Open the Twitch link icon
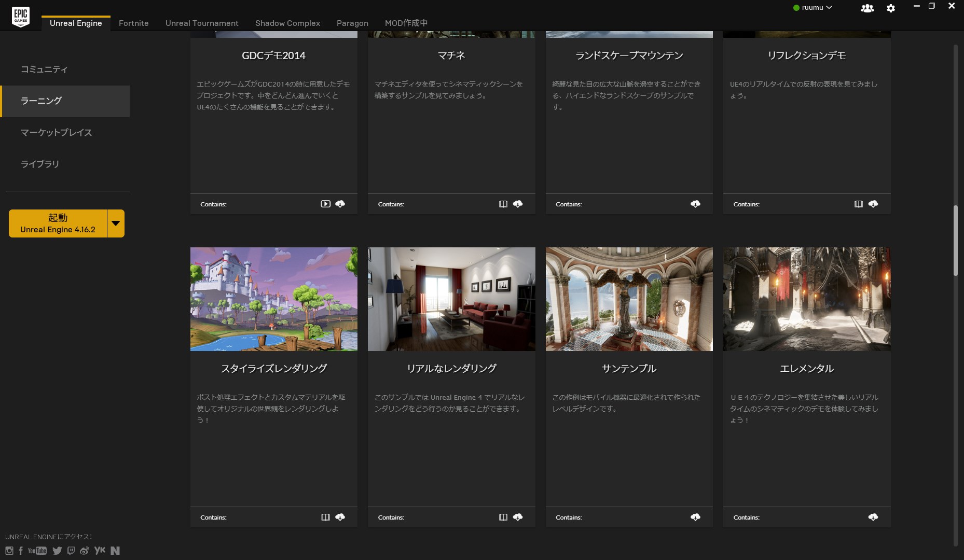 [x=71, y=551]
